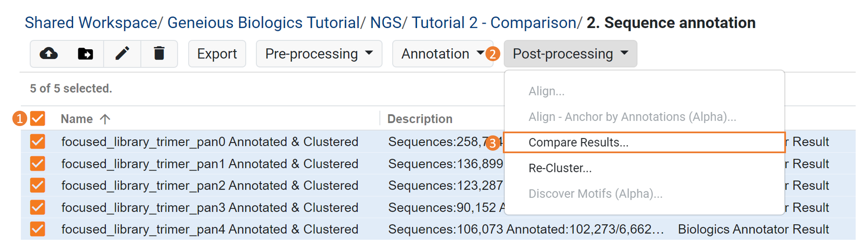Viewport: 868px width, 244px height.
Task: Click the cloud upload icon
Action: [48, 54]
